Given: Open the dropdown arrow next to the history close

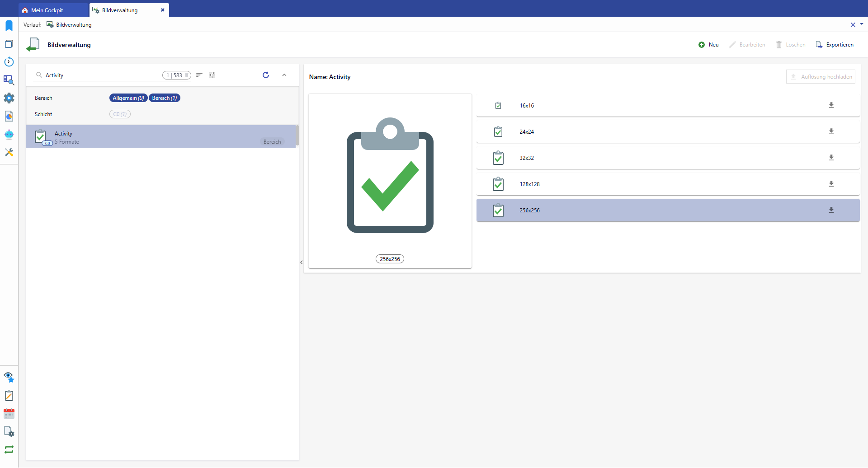Looking at the screenshot, I should (x=862, y=24).
